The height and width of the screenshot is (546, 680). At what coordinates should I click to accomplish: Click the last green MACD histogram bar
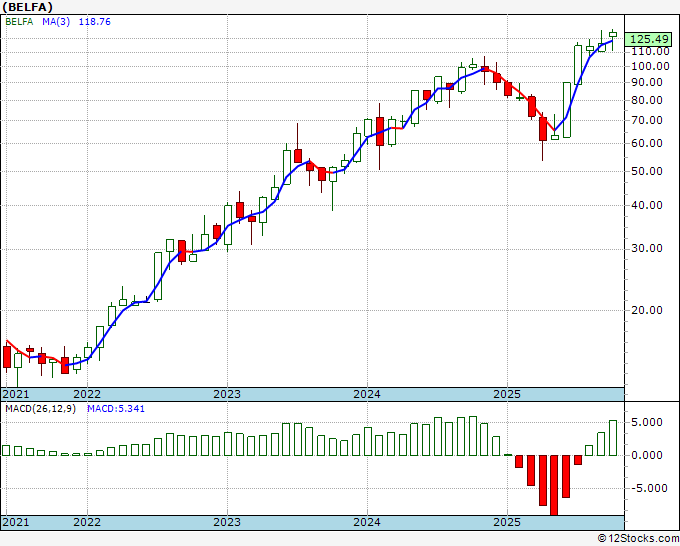[x=613, y=438]
